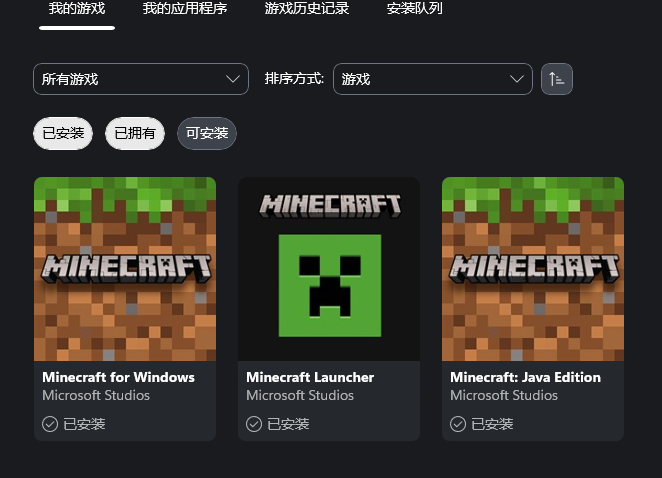Open the Minecraft for Windows title link

tap(118, 377)
